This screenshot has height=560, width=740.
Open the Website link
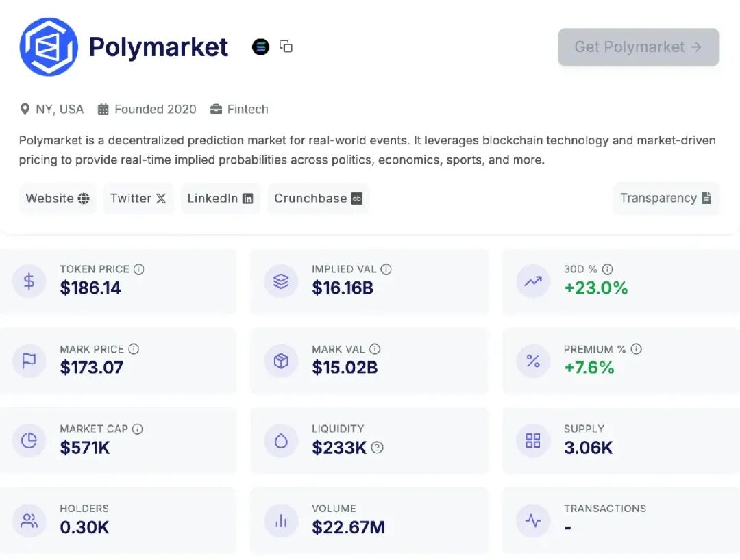[58, 199]
